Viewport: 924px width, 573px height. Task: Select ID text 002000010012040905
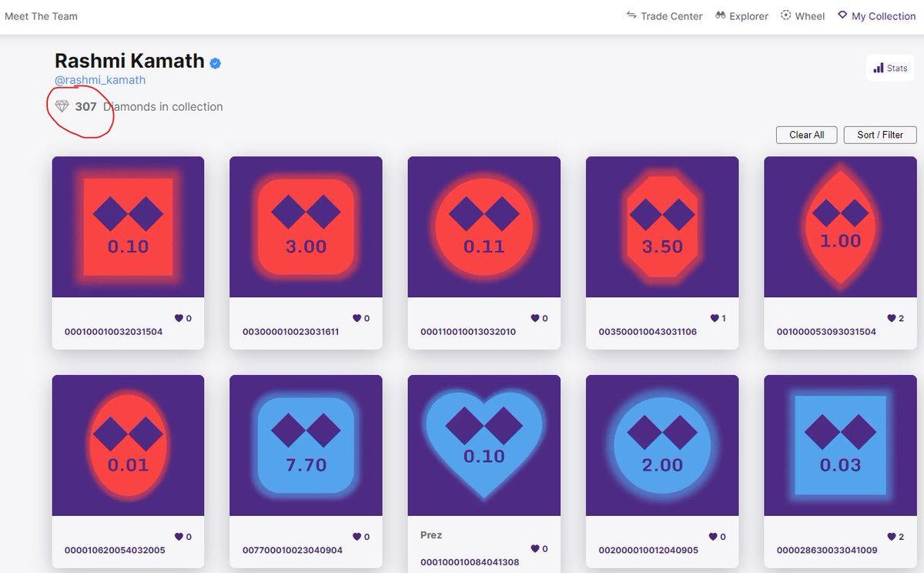648,551
